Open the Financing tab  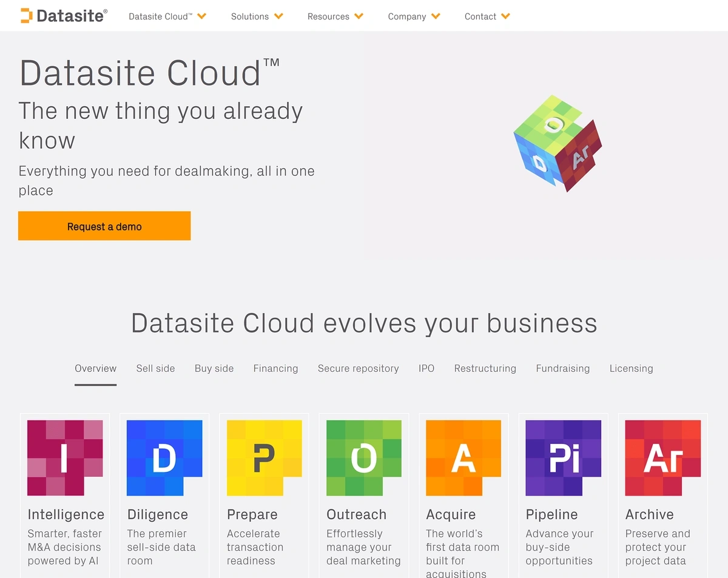(x=275, y=368)
